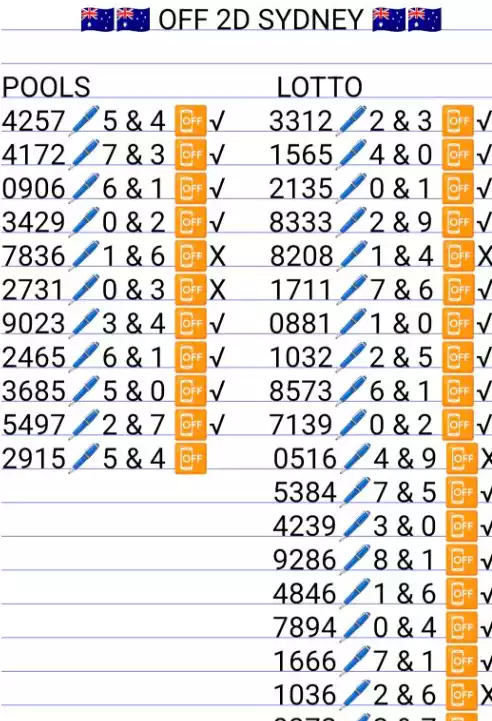Click the last Australian flag right of title
This screenshot has height=721, width=492.
tap(425, 20)
